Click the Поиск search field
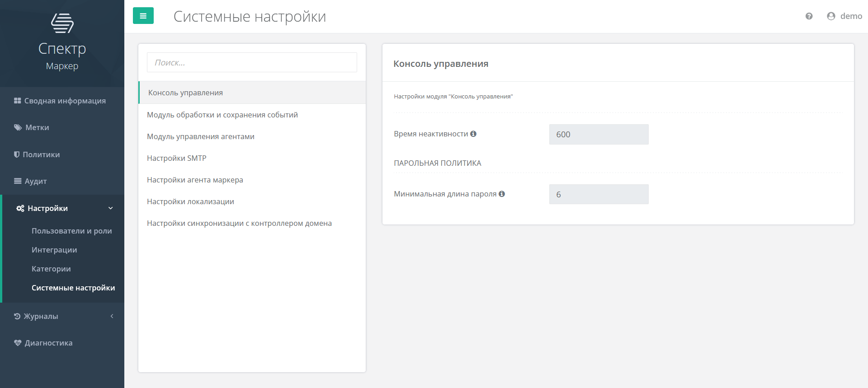The width and height of the screenshot is (868, 388). tap(252, 62)
